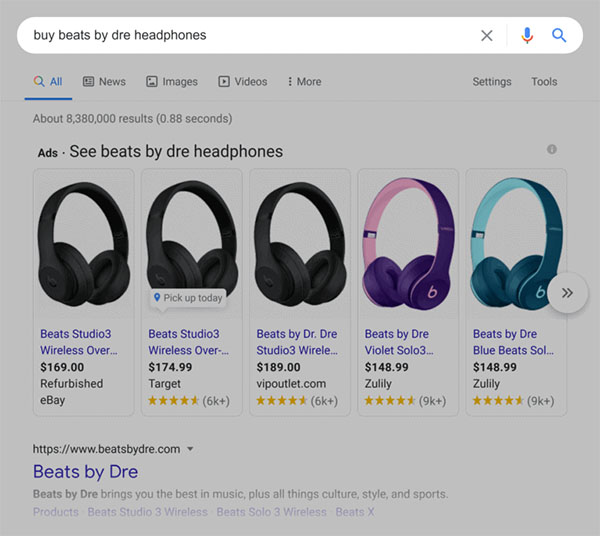The image size is (600, 536).
Task: Click the vipoutlet.com seller name
Action: 291,384
